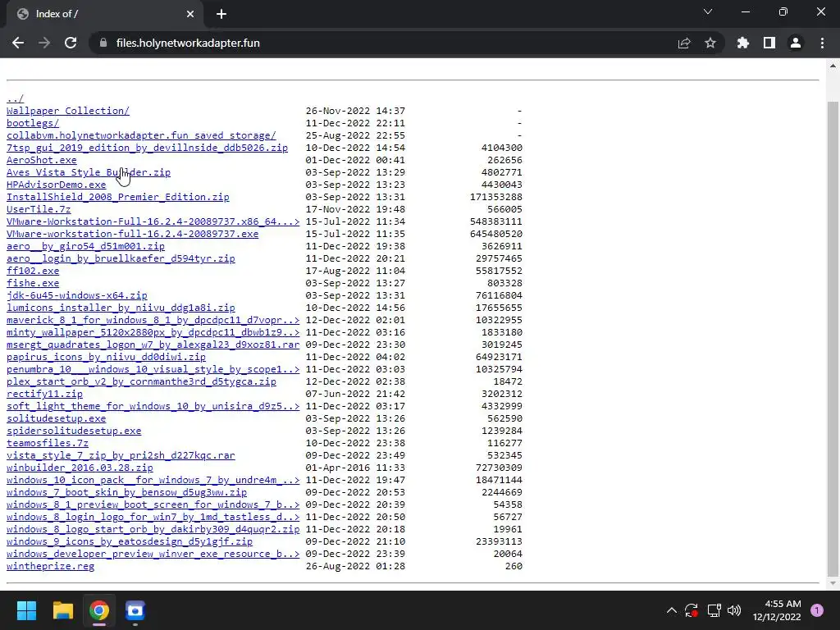The height and width of the screenshot is (630, 840).
Task: Download spidersolitudesetup.exe
Action: tap(74, 431)
